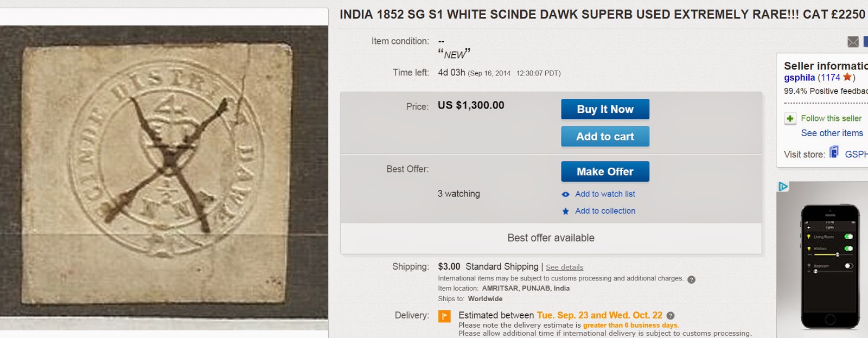868x338 pixels.
Task: Click See other items from this seller
Action: click(832, 132)
